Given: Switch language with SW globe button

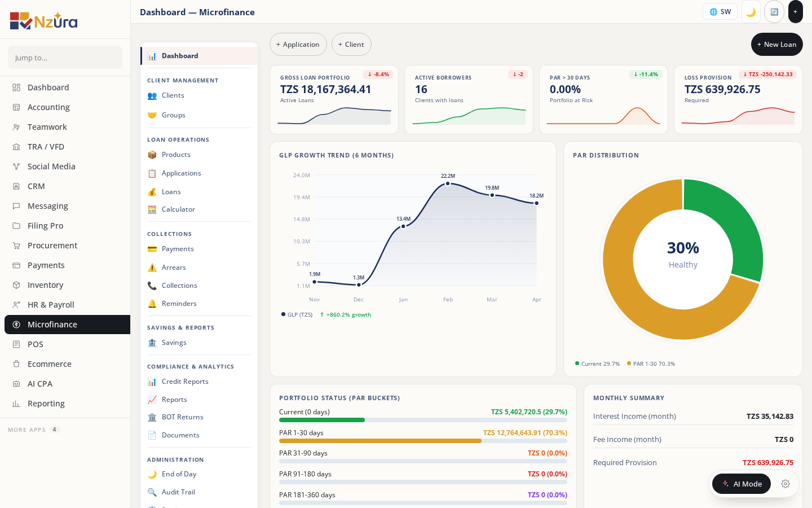Looking at the screenshot, I should [720, 12].
